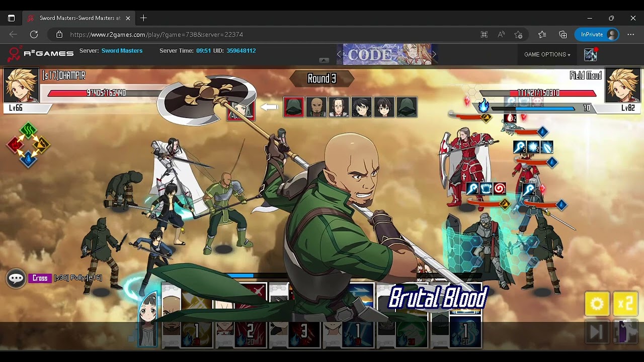Screen dimensions: 644x362
Task: Click the read aloud icon
Action: click(501, 35)
